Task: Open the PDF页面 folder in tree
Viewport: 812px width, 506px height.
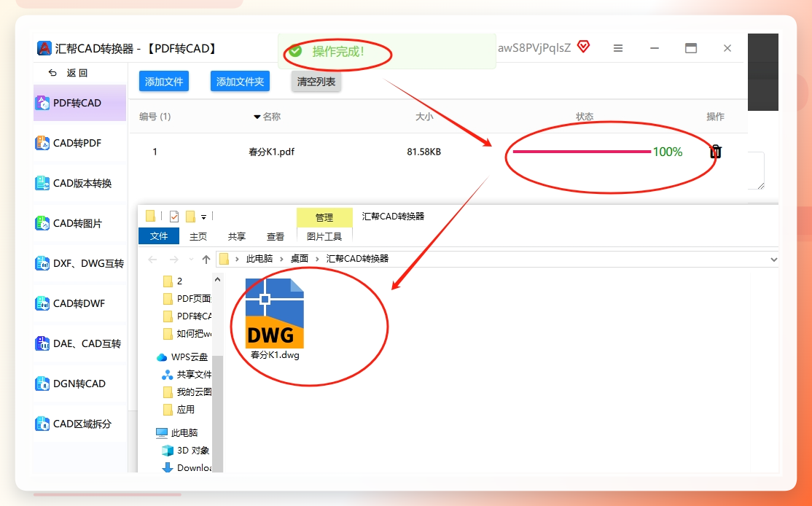Action: pyautogui.click(x=187, y=299)
